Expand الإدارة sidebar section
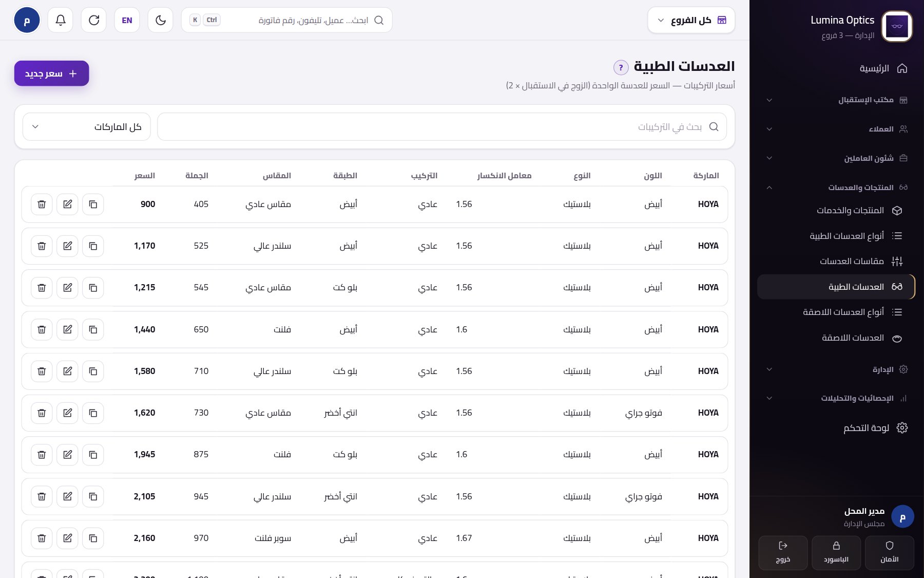This screenshot has height=578, width=924. click(x=836, y=369)
